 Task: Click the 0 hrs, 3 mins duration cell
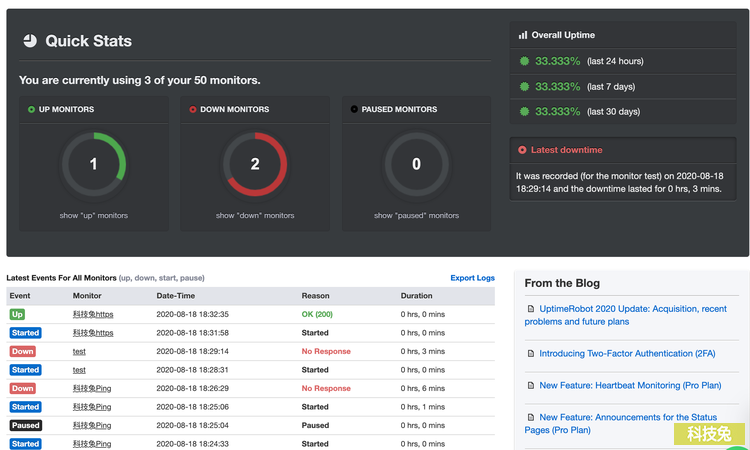click(423, 351)
